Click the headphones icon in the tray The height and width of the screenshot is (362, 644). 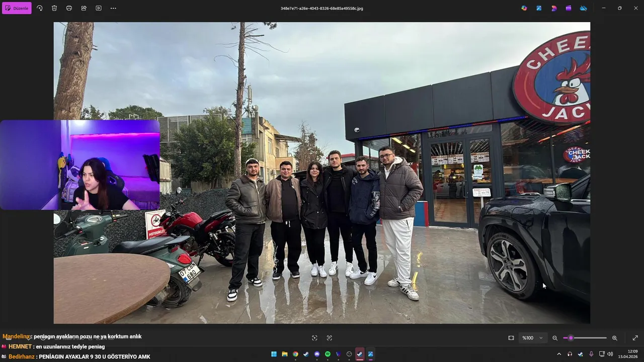570,354
